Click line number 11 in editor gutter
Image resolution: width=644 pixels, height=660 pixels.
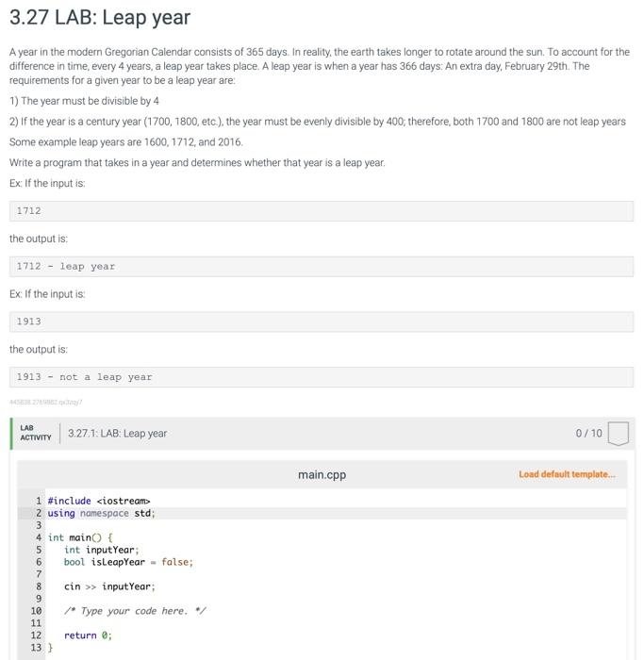pos(36,623)
